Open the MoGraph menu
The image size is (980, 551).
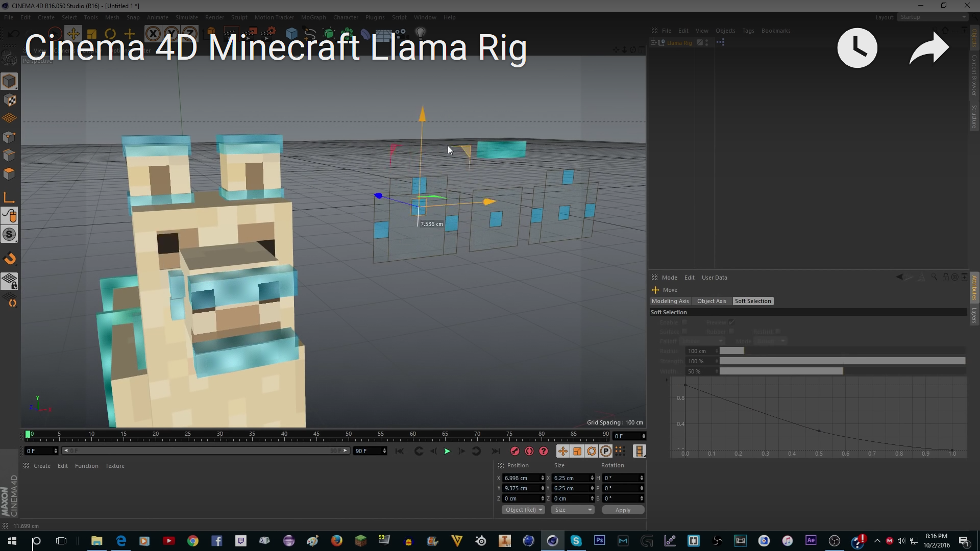click(313, 17)
